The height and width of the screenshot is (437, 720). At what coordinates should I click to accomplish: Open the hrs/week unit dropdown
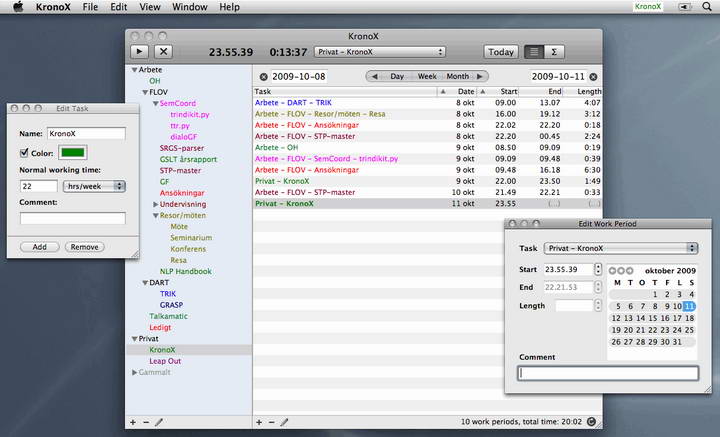93,186
